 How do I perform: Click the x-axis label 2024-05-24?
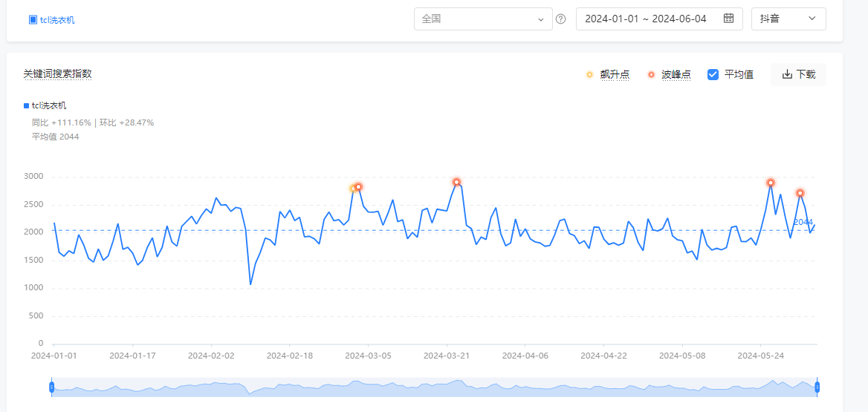tap(760, 356)
